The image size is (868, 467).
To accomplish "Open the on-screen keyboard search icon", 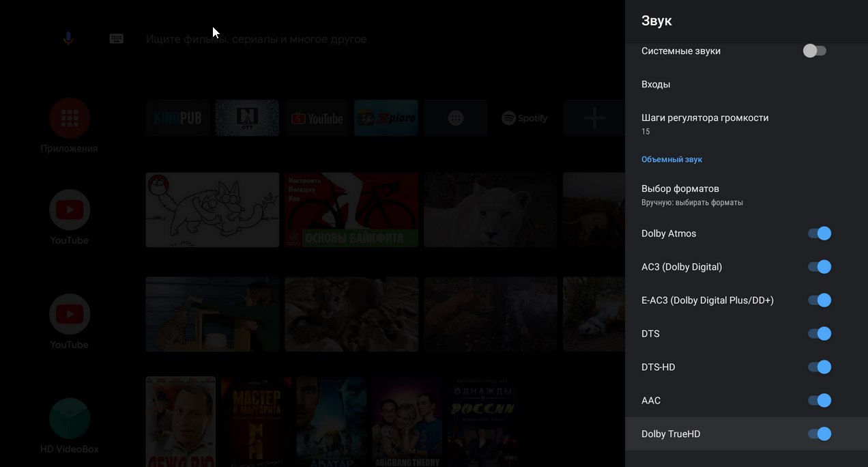I will click(x=117, y=39).
